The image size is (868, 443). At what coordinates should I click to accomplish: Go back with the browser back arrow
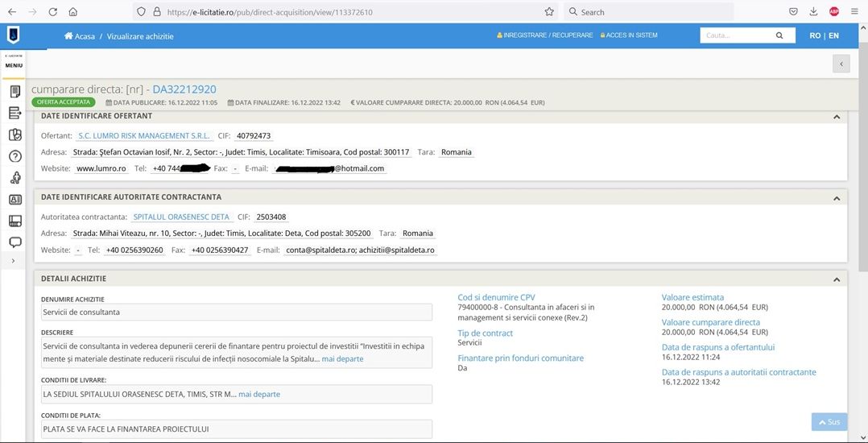coord(12,11)
